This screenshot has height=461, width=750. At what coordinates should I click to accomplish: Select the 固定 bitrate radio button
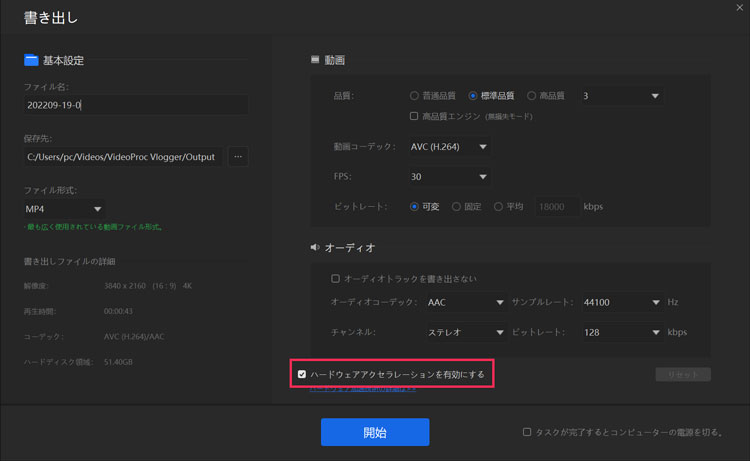(x=456, y=207)
